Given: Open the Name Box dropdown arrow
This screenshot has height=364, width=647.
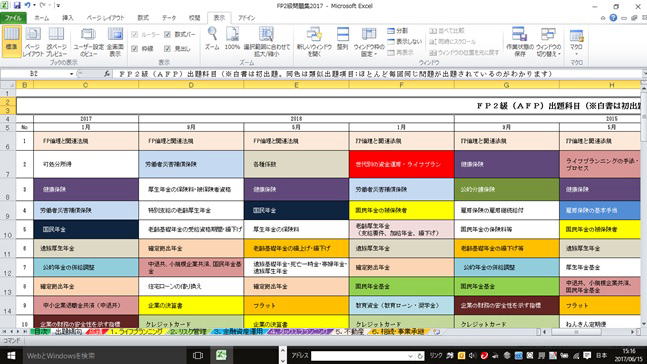Looking at the screenshot, I should pos(71,74).
